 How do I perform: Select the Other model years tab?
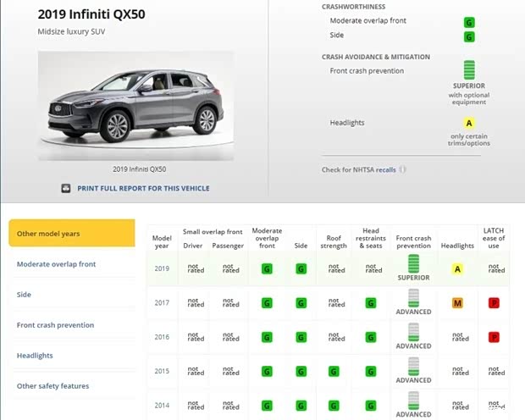point(72,234)
